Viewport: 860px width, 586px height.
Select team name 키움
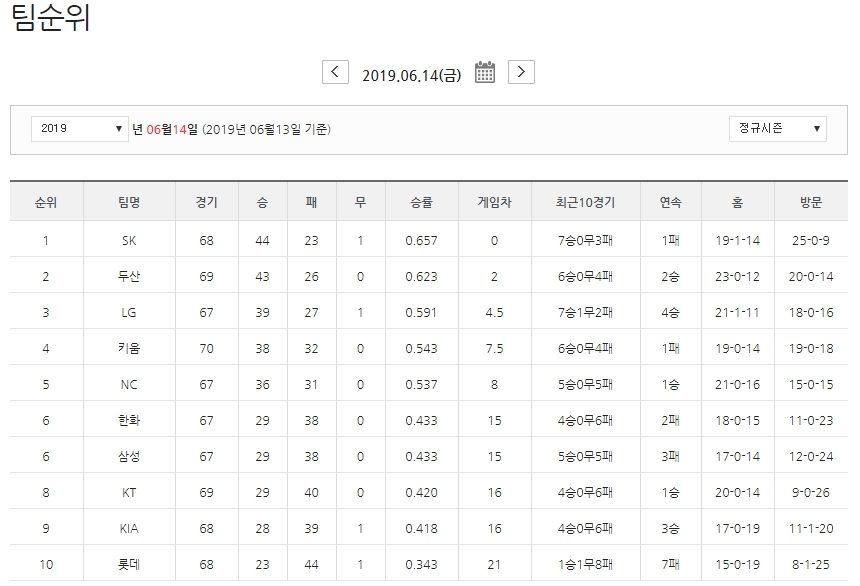[x=129, y=348]
